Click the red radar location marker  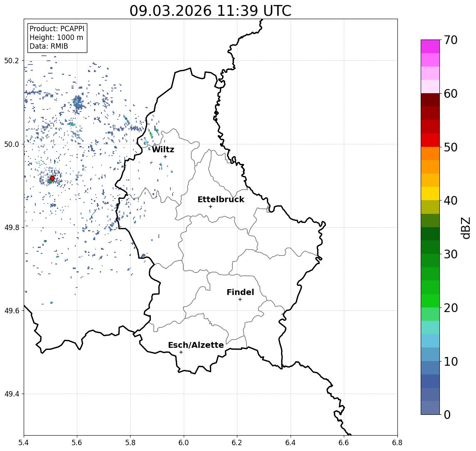(x=52, y=178)
